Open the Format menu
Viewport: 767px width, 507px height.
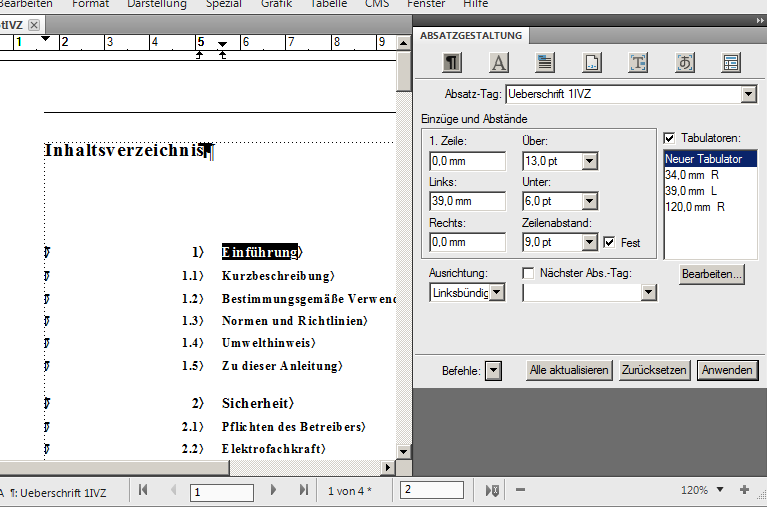pos(91,4)
